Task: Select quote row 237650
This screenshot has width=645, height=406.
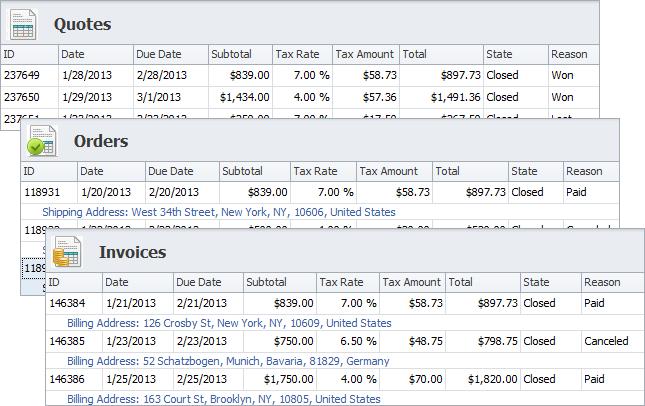Action: [30, 97]
